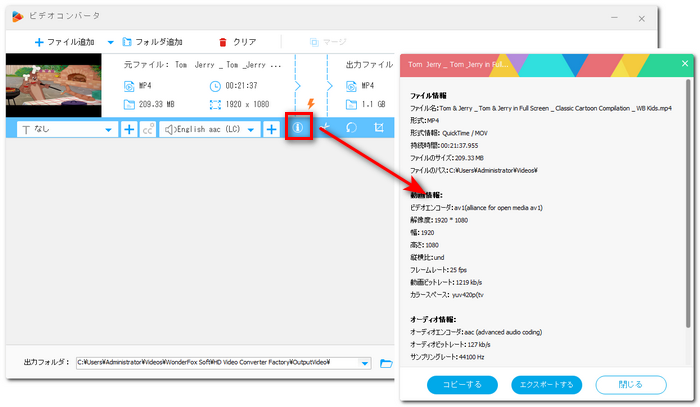Minimize the Video Converter window
700x407 pixels.
614,18
